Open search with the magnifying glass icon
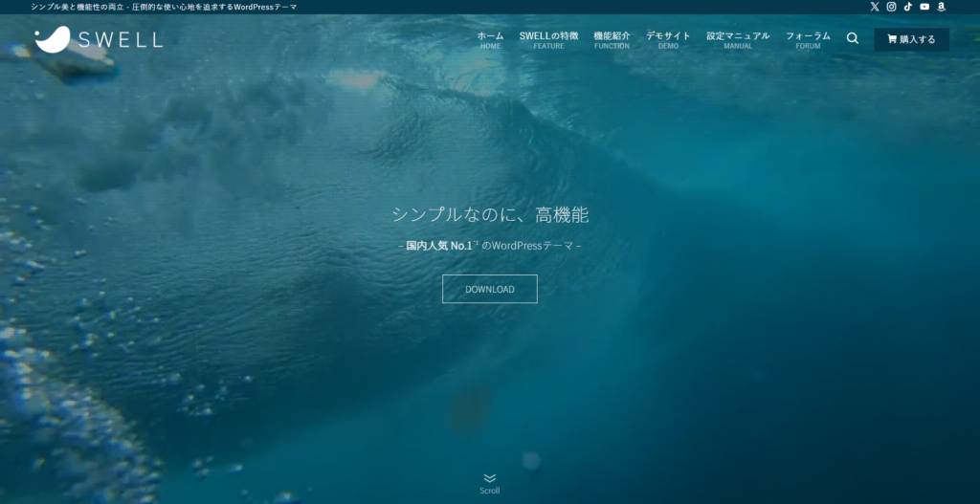Viewport: 980px width, 504px height. (x=853, y=39)
